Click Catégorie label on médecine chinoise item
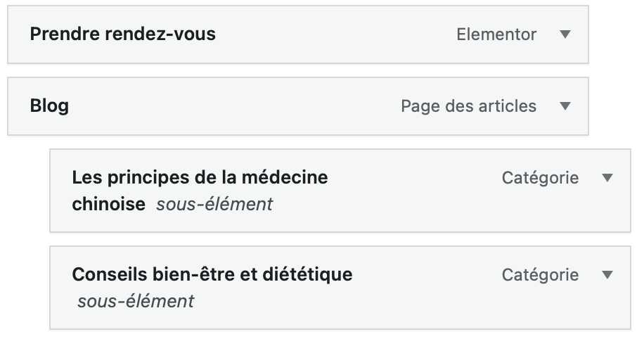Image resolution: width=644 pixels, height=339 pixels. pyautogui.click(x=540, y=178)
